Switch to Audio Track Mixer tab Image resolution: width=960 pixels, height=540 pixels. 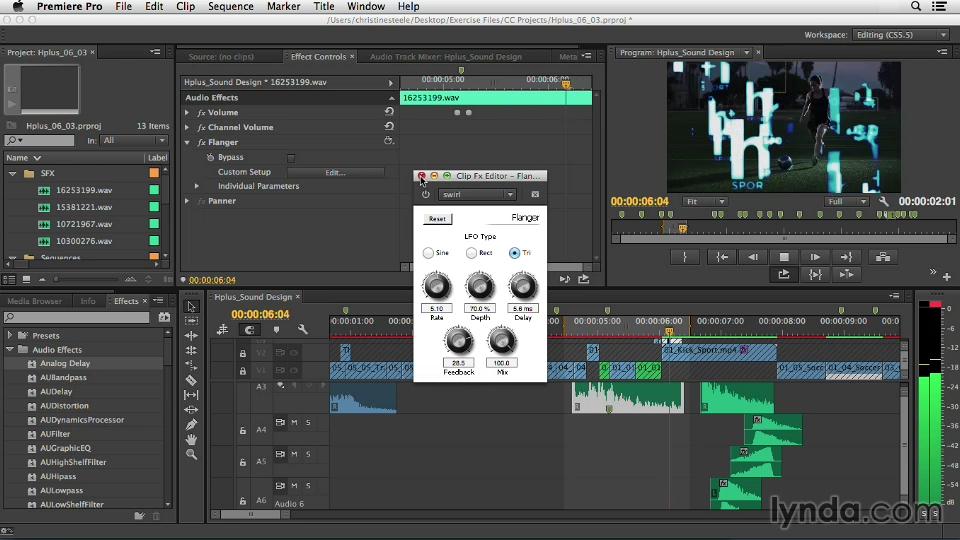pos(446,56)
